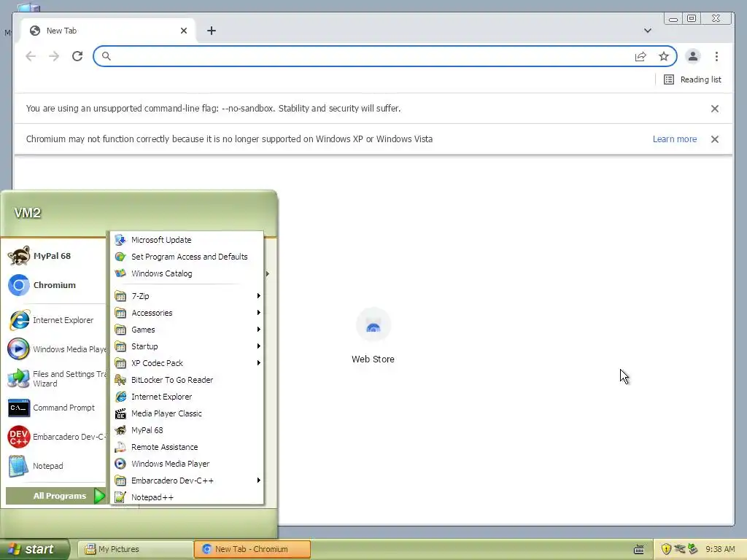Image resolution: width=747 pixels, height=560 pixels.
Task: Close the New Tab tab
Action: tap(184, 31)
